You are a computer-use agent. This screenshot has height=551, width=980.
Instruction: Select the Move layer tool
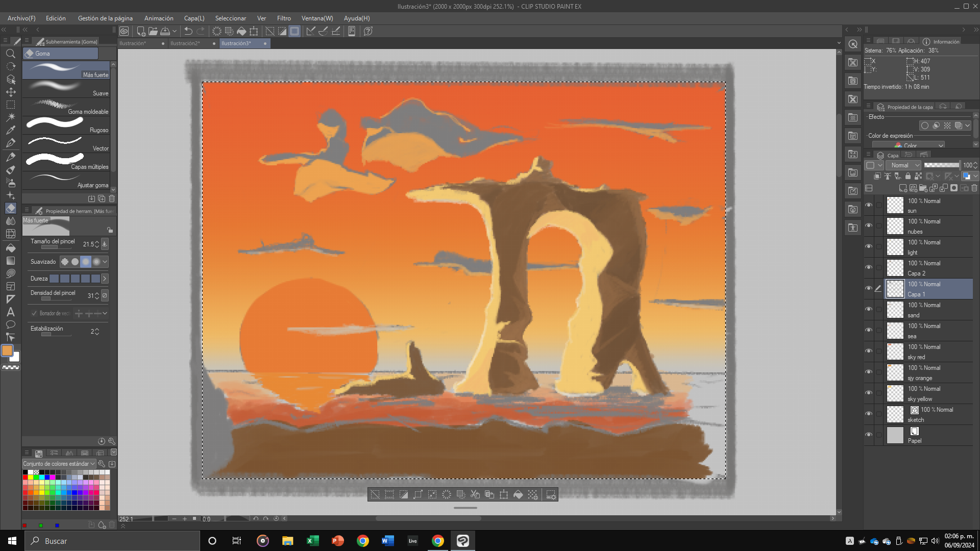[10, 92]
